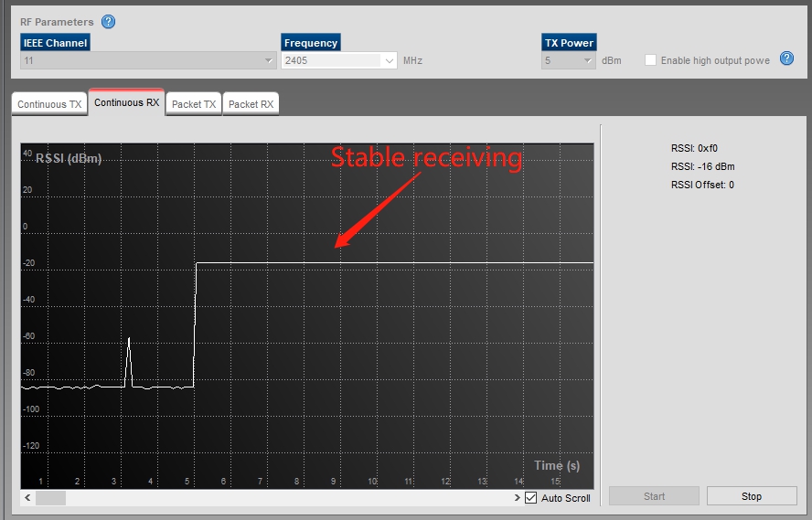The image size is (812, 520).
Task: Click the horizontal scrollbar thumb under the graph
Action: tap(50, 498)
